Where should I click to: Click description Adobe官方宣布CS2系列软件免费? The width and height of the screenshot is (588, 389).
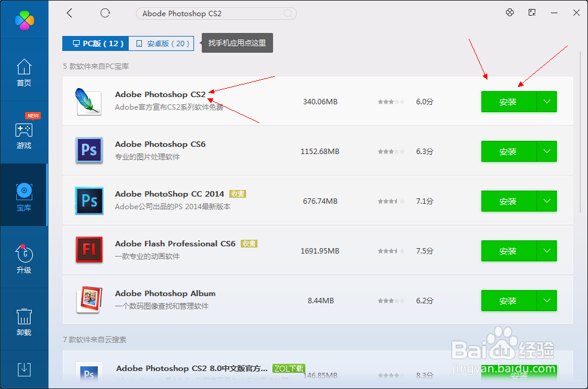[169, 107]
